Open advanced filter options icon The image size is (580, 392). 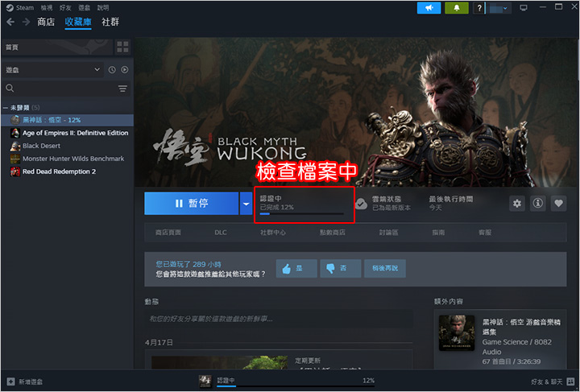(x=122, y=89)
